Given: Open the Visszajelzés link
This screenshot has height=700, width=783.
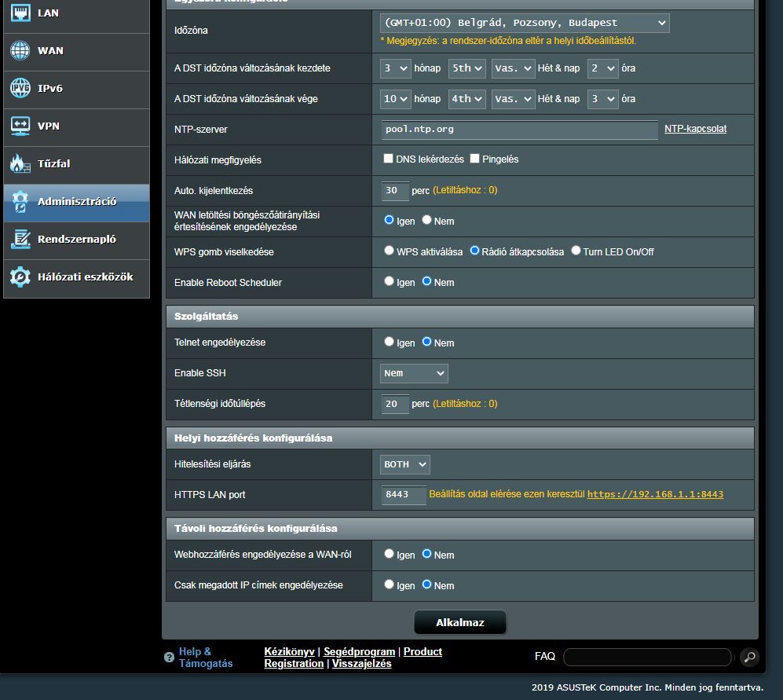Looking at the screenshot, I should coord(361,664).
